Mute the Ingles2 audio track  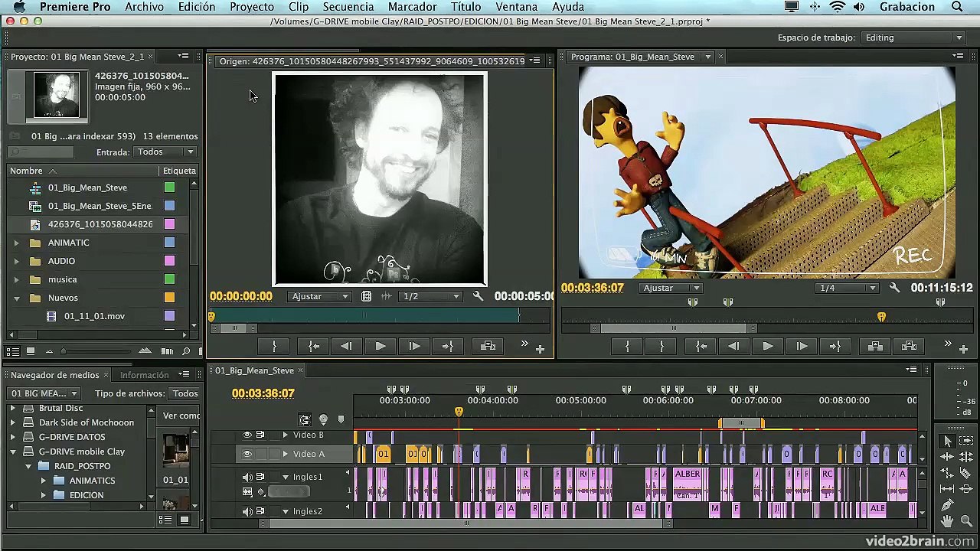click(247, 511)
